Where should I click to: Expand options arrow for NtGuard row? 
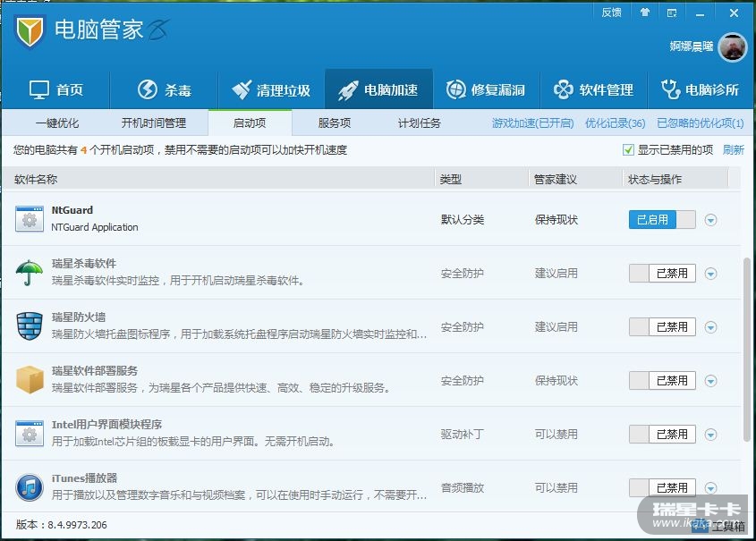(710, 220)
